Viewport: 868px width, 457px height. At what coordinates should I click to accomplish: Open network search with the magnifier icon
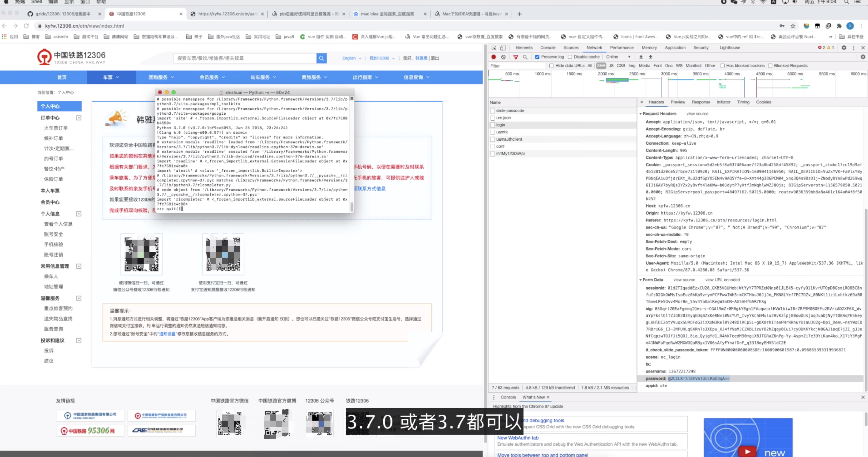point(525,57)
